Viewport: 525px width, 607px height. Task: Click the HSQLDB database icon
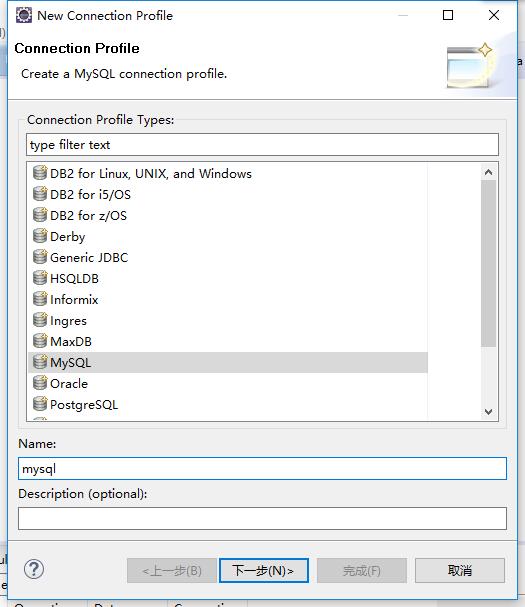point(39,278)
